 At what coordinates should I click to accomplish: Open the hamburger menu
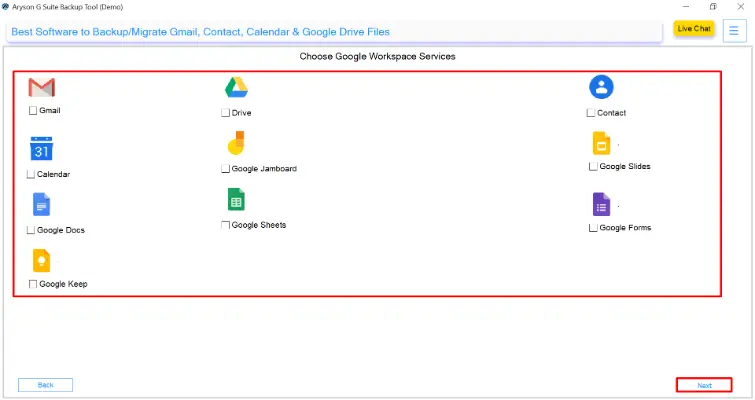click(x=733, y=29)
